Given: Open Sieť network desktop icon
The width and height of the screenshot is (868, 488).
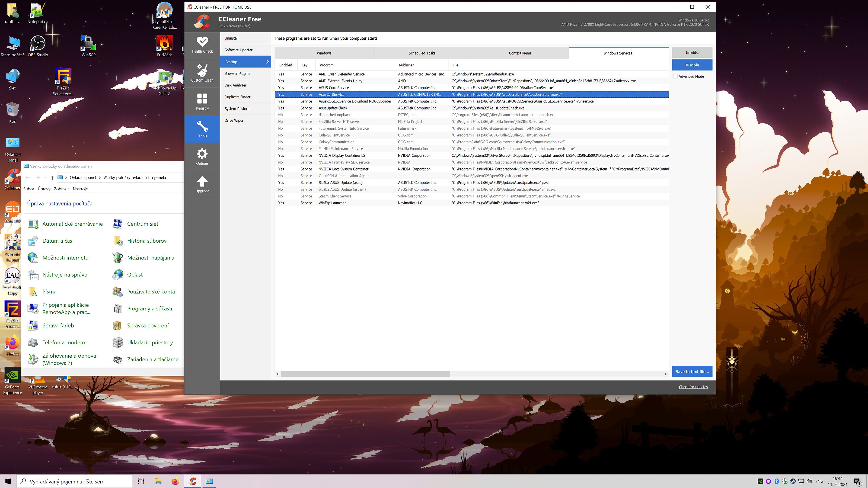Looking at the screenshot, I should (12, 79).
